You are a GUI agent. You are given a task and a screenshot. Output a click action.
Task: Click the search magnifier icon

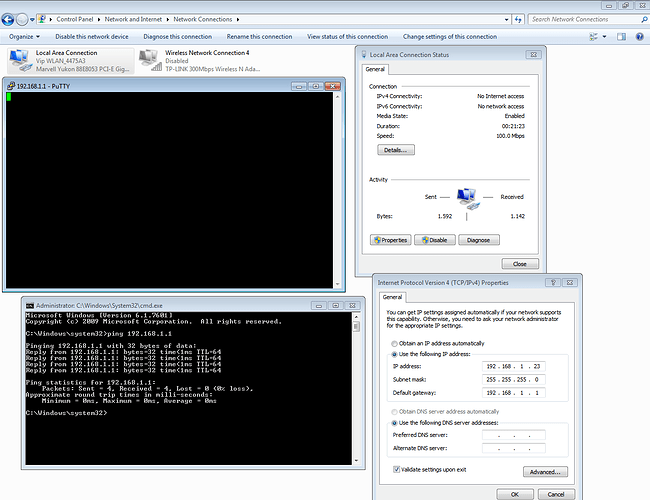[x=645, y=19]
